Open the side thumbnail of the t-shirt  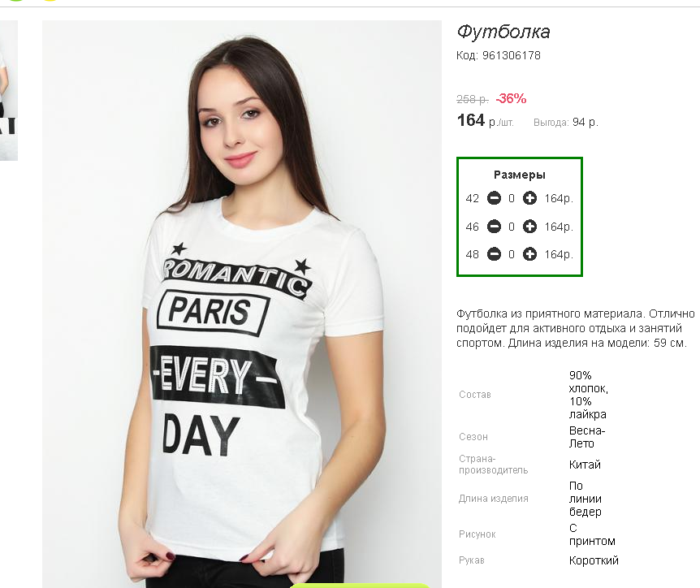click(x=8, y=90)
